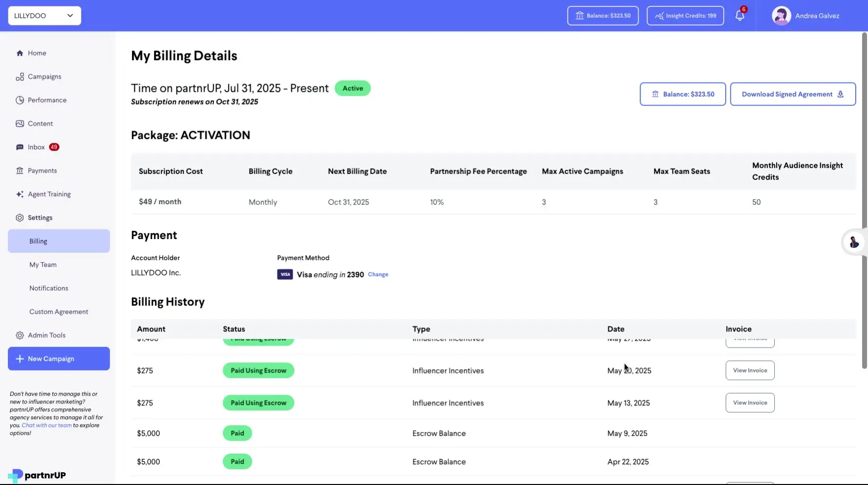Switch to the Notifications settings page
The image size is (868, 485).
[48, 288]
